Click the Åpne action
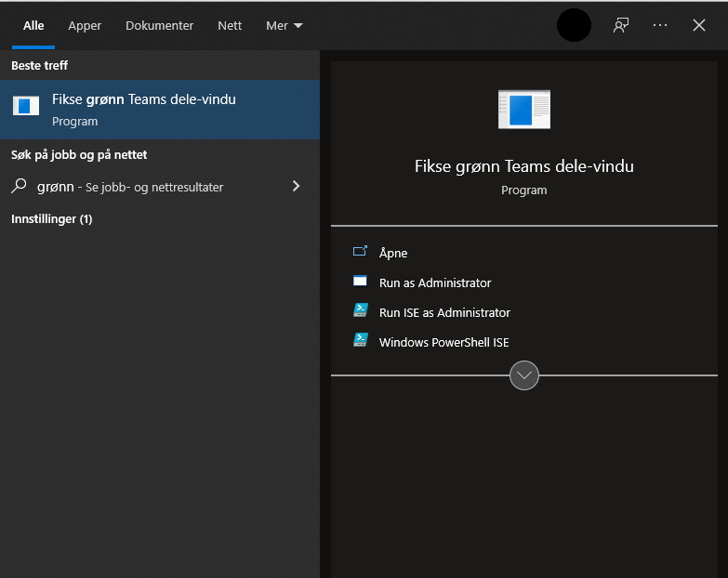Screen dimensions: 728x578 [393, 253]
